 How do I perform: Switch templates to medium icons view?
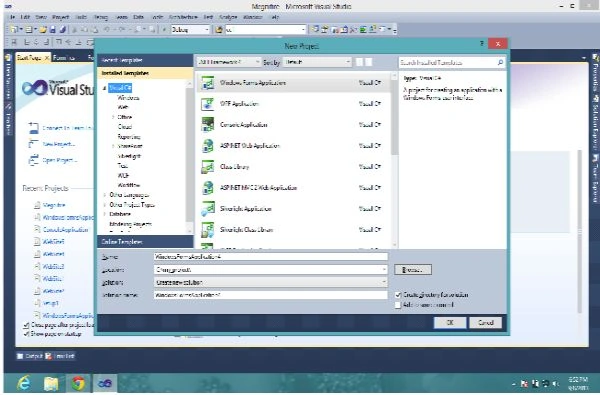(x=368, y=62)
